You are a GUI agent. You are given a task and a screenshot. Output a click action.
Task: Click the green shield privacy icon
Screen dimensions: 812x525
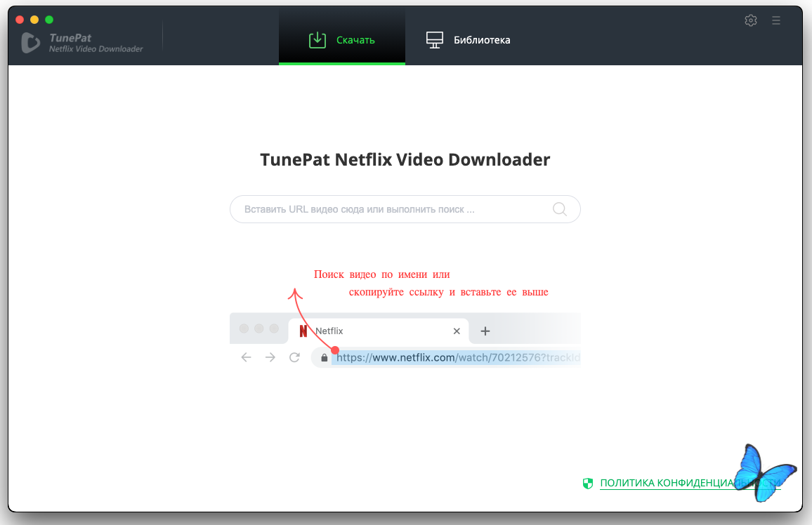pyautogui.click(x=588, y=483)
